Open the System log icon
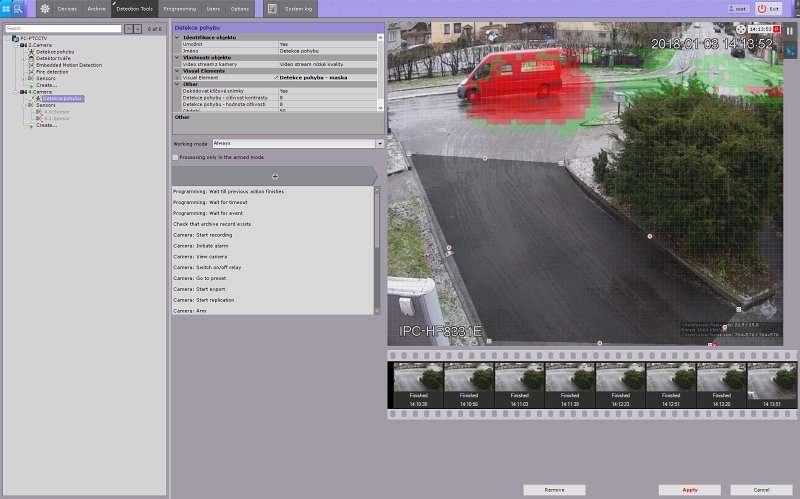Screen dimensions: 800x499 pyautogui.click(x=271, y=8)
